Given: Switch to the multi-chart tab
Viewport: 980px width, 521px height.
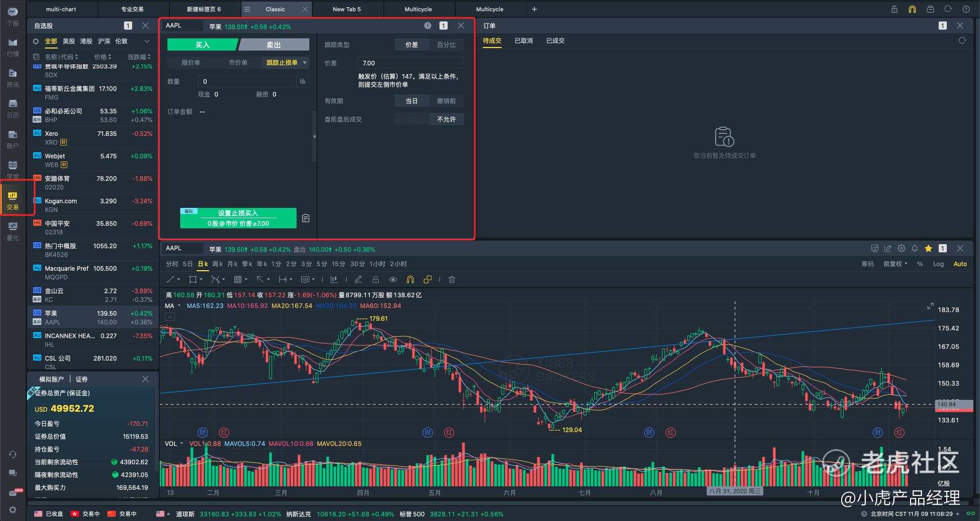Looking at the screenshot, I should pyautogui.click(x=61, y=9).
